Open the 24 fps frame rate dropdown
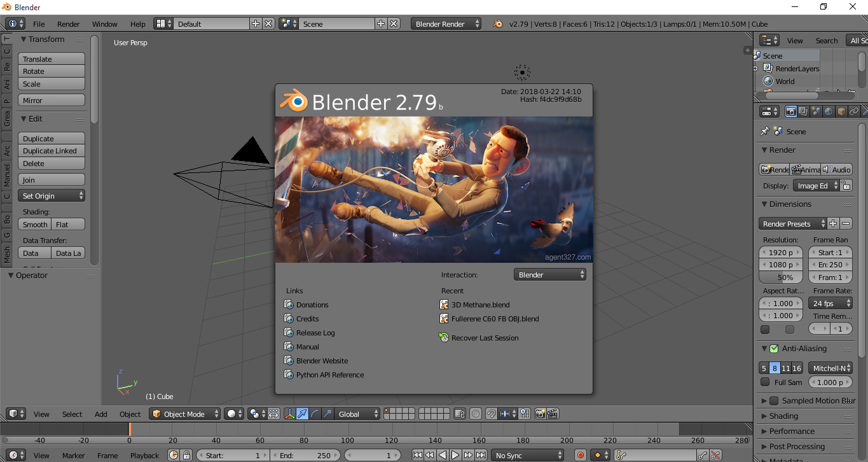This screenshot has width=868, height=462. (x=830, y=304)
